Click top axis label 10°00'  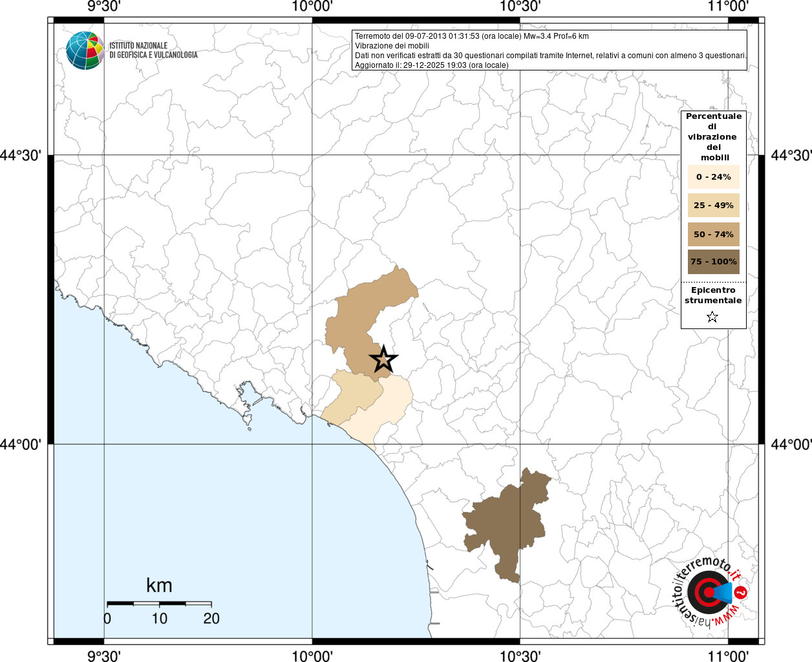coord(312,6)
